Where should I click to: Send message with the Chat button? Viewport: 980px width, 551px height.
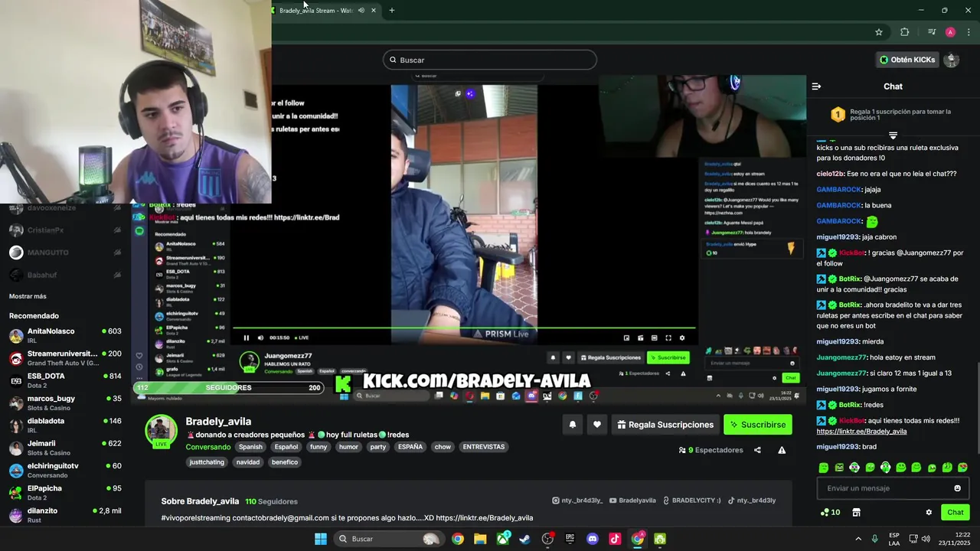click(955, 513)
